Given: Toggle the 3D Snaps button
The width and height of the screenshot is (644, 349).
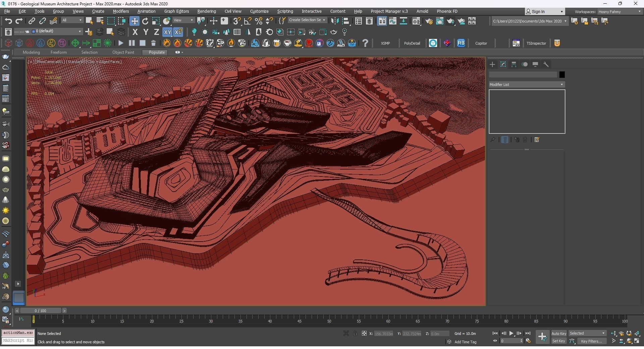Looking at the screenshot, I should (x=236, y=21).
